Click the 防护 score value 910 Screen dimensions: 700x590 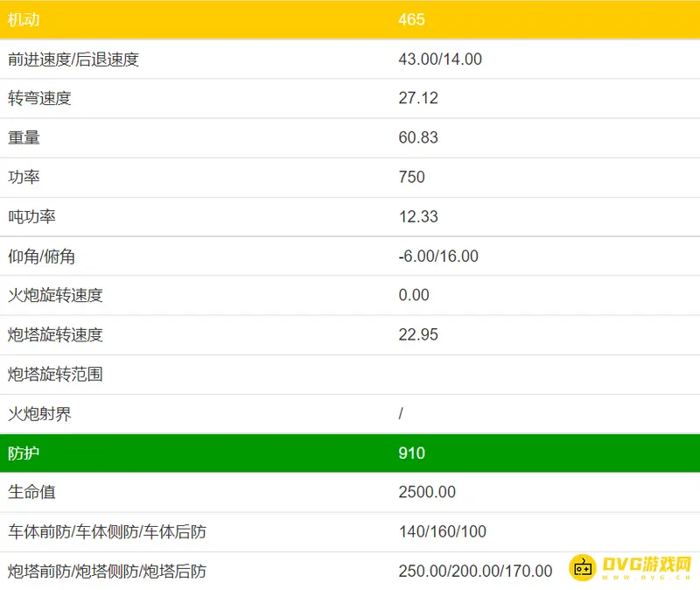pyautogui.click(x=411, y=453)
